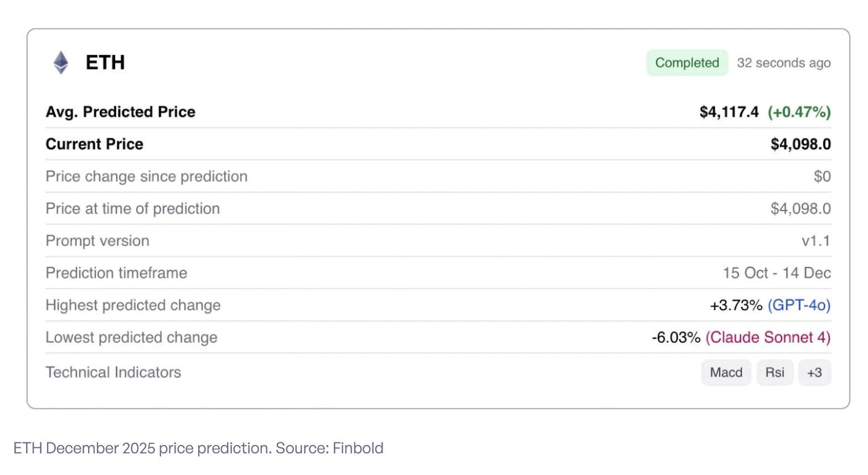The height and width of the screenshot is (475, 868).
Task: Open the Claude Sonnet 4 model link
Action: pos(768,337)
